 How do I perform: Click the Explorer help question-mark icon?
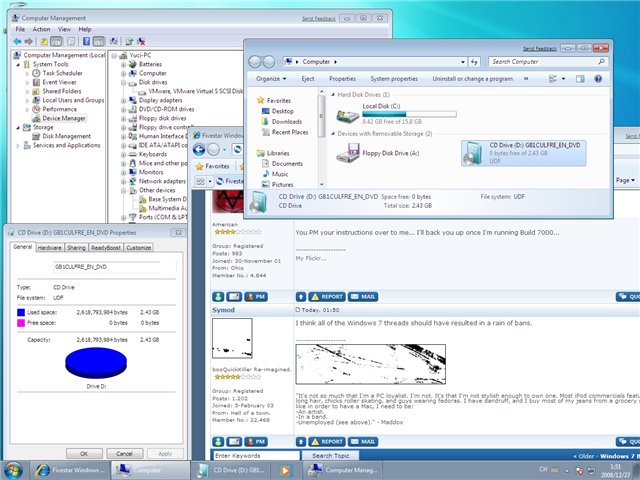pos(598,79)
